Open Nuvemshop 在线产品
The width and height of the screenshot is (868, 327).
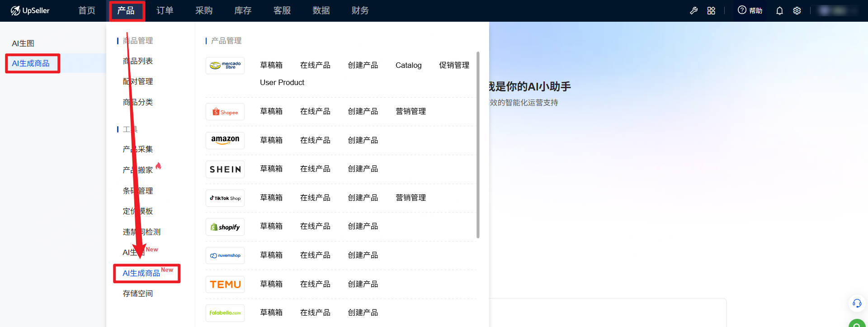315,255
